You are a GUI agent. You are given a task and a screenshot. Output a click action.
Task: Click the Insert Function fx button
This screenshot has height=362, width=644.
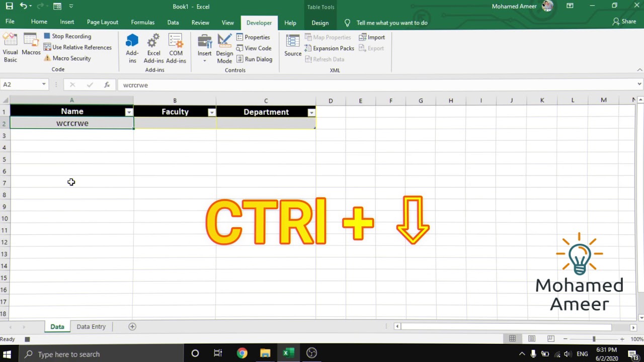(107, 85)
